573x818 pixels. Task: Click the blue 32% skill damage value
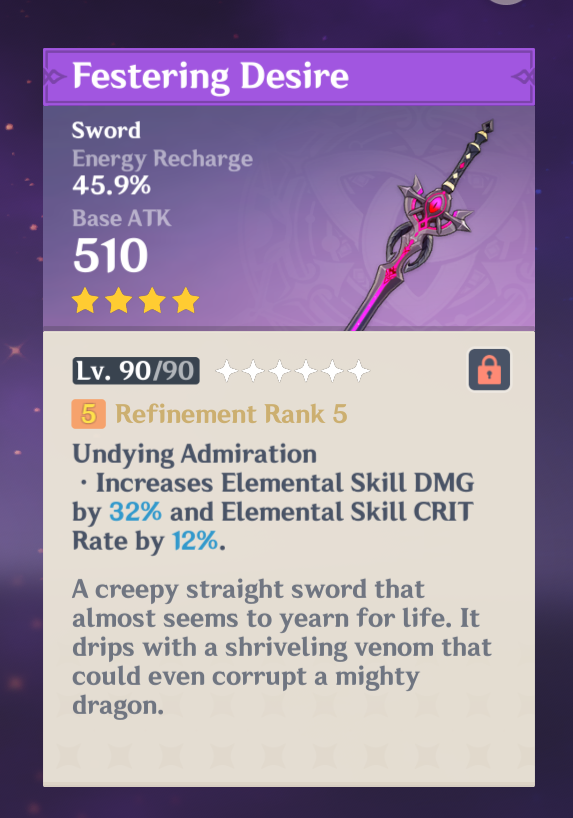point(136,512)
